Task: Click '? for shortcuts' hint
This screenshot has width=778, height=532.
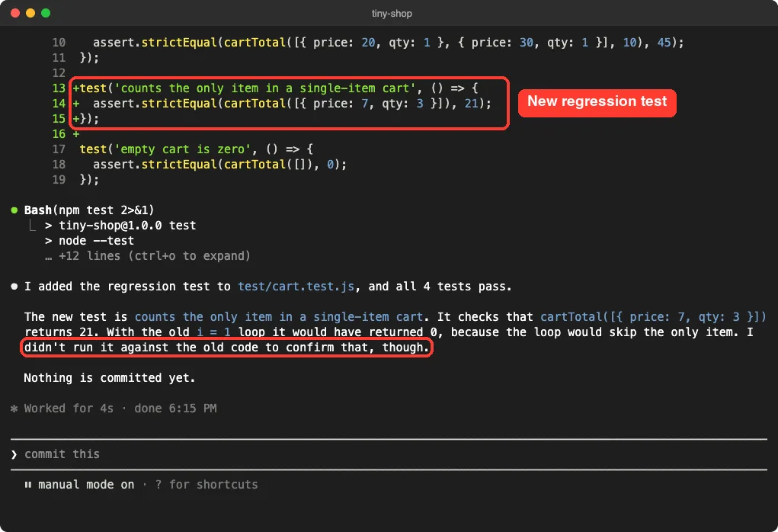Action: click(207, 485)
